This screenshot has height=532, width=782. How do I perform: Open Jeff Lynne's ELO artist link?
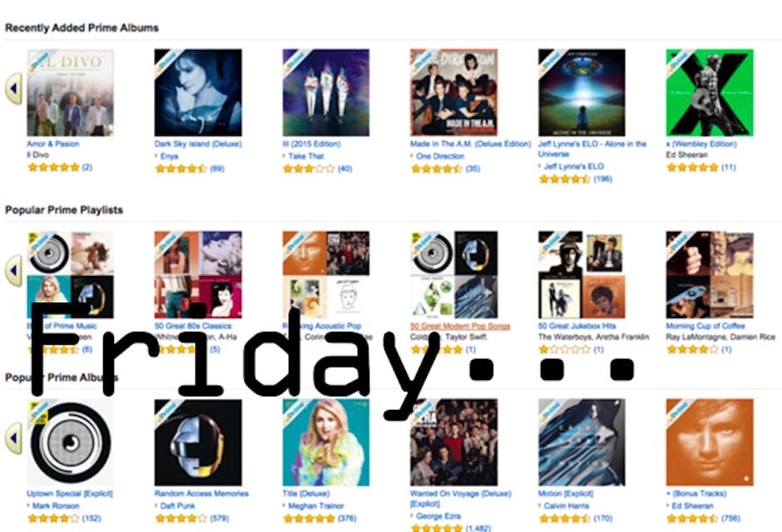point(573,166)
